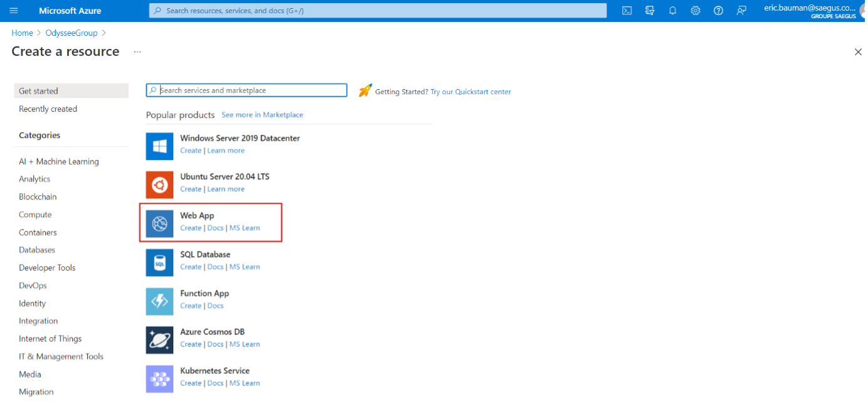Open the Media category
868x404 pixels.
pyautogui.click(x=30, y=374)
